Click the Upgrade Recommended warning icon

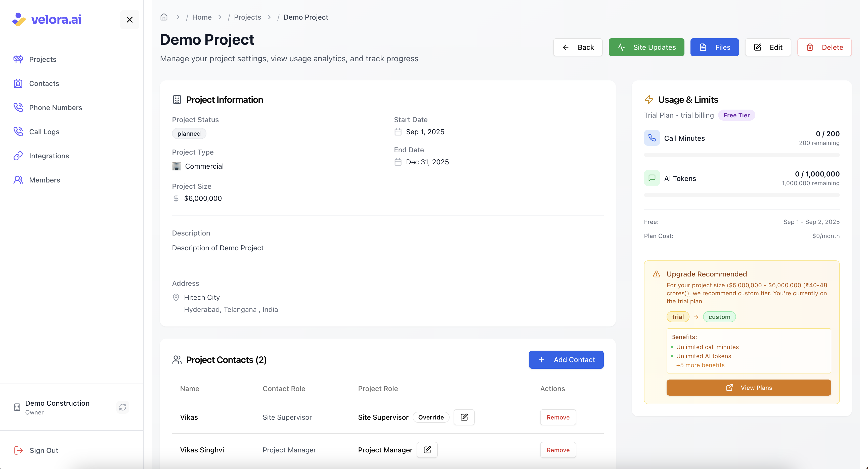click(656, 274)
